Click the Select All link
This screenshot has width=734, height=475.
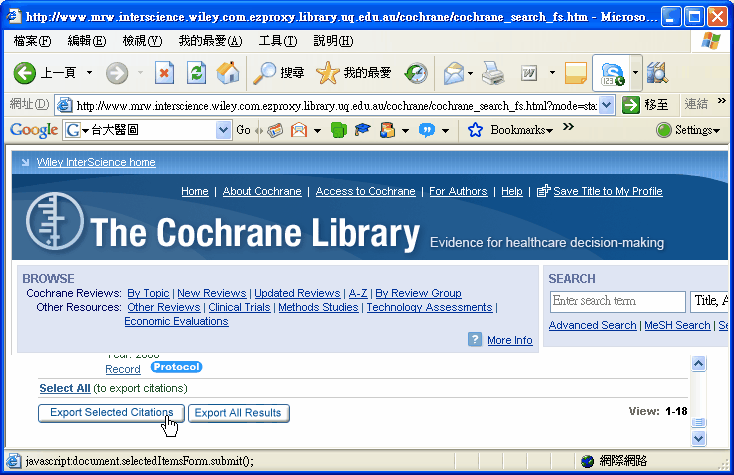pos(65,388)
